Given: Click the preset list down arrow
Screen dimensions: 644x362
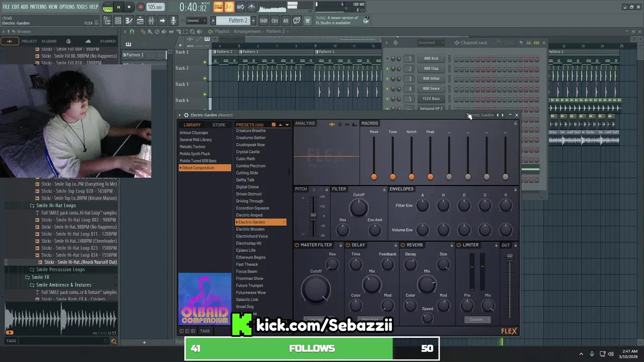Looking at the screenshot, I should click(x=287, y=125).
